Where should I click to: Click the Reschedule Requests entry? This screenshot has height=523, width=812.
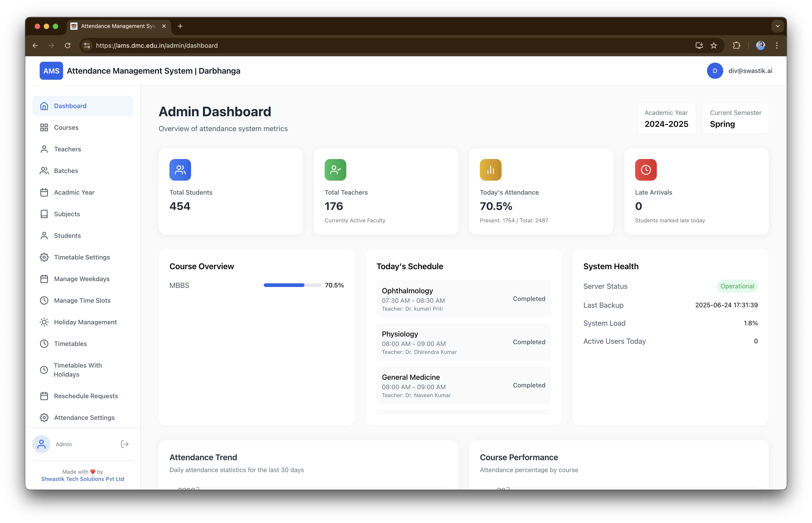pyautogui.click(x=86, y=396)
